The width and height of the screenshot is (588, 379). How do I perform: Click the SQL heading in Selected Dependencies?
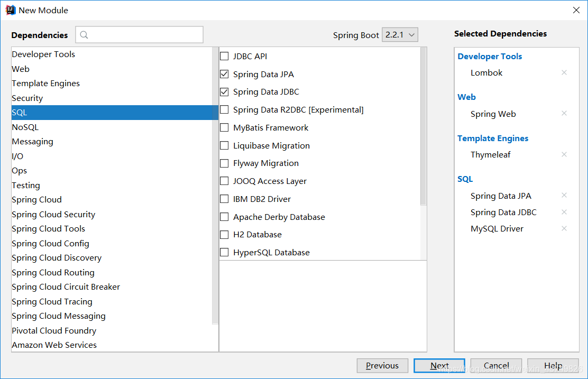465,179
